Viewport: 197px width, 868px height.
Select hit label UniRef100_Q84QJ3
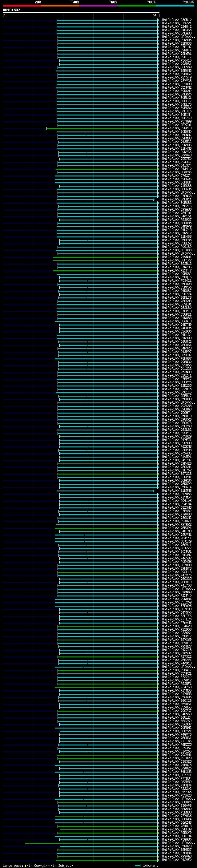click(x=176, y=826)
